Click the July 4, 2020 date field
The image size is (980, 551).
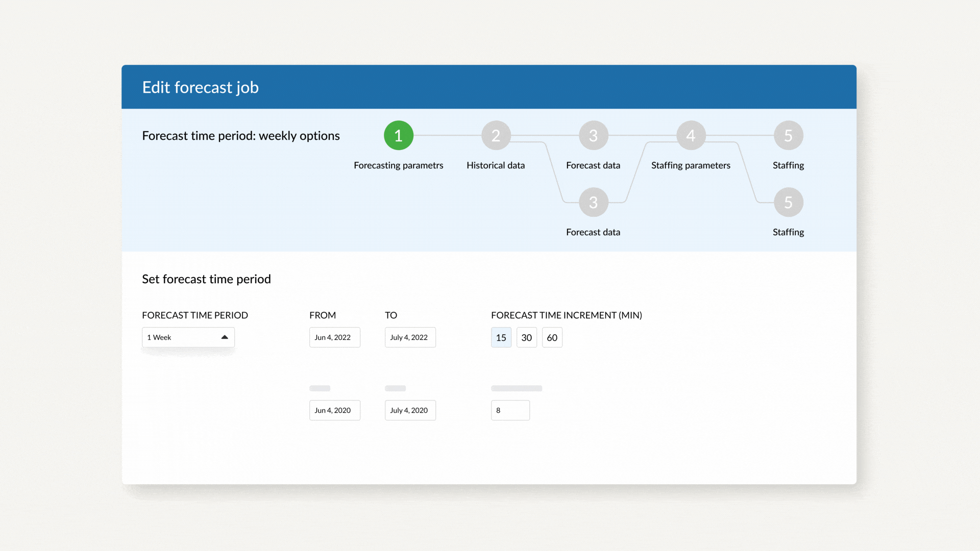click(x=410, y=411)
